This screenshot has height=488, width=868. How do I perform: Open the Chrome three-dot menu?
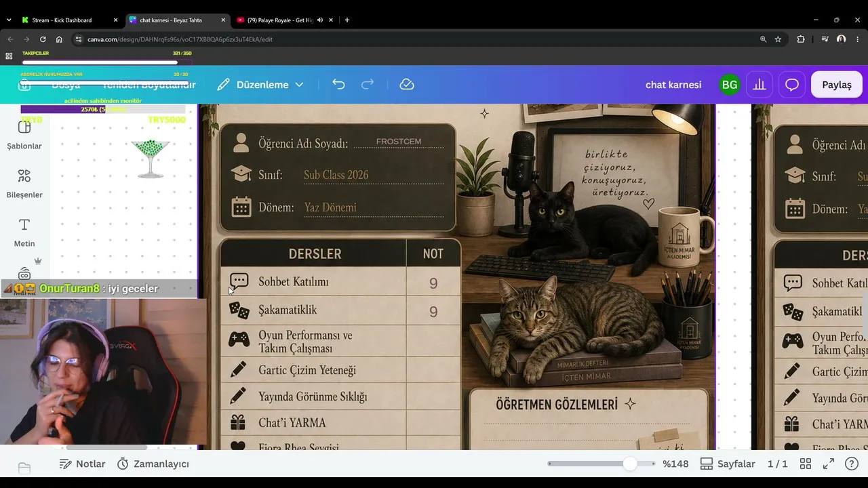(x=859, y=39)
